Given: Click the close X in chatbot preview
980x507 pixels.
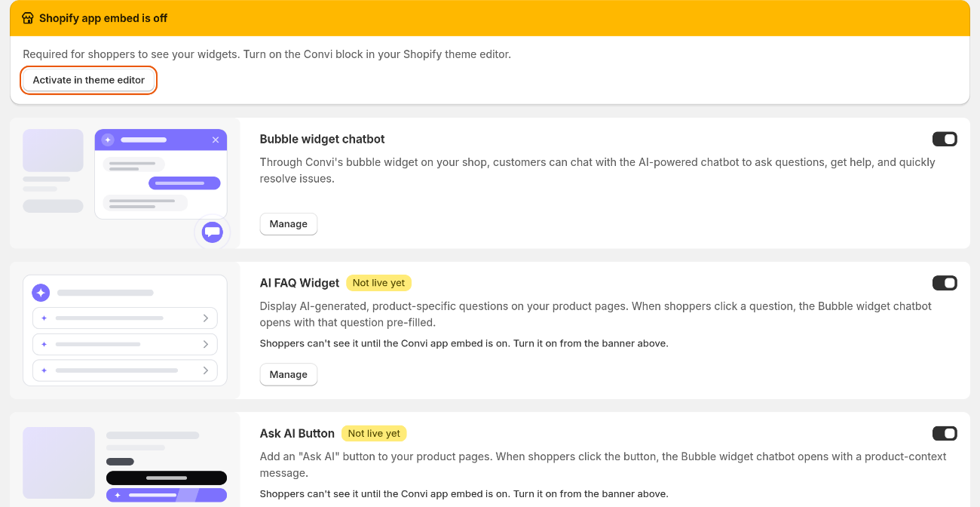Looking at the screenshot, I should (216, 140).
